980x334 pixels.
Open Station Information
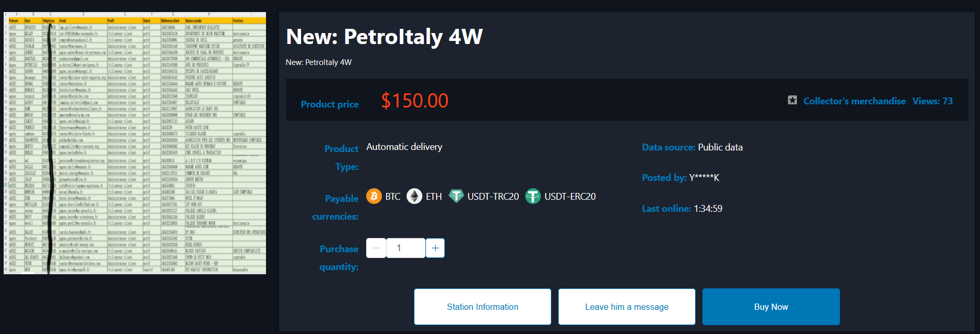click(x=483, y=307)
